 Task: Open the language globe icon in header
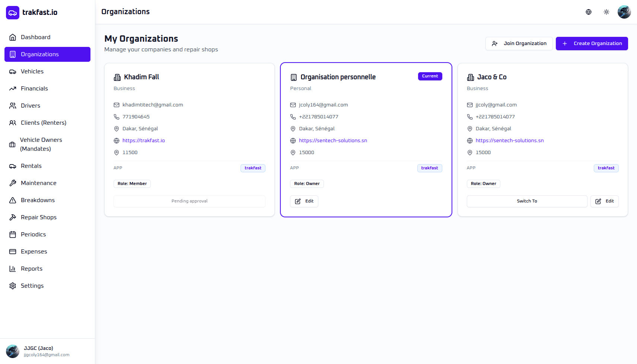(x=589, y=12)
